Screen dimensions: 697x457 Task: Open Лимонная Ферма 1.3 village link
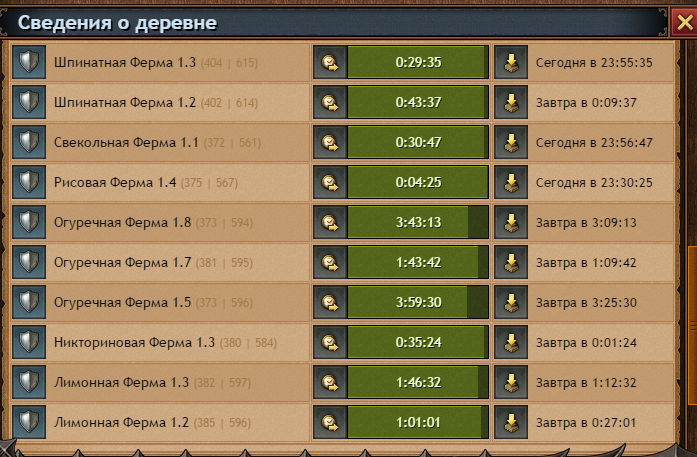(121, 382)
